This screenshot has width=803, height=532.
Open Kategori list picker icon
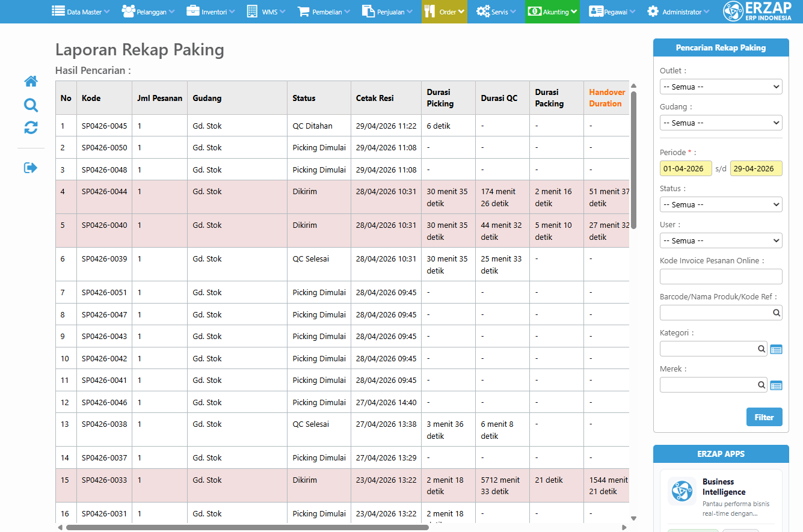777,349
